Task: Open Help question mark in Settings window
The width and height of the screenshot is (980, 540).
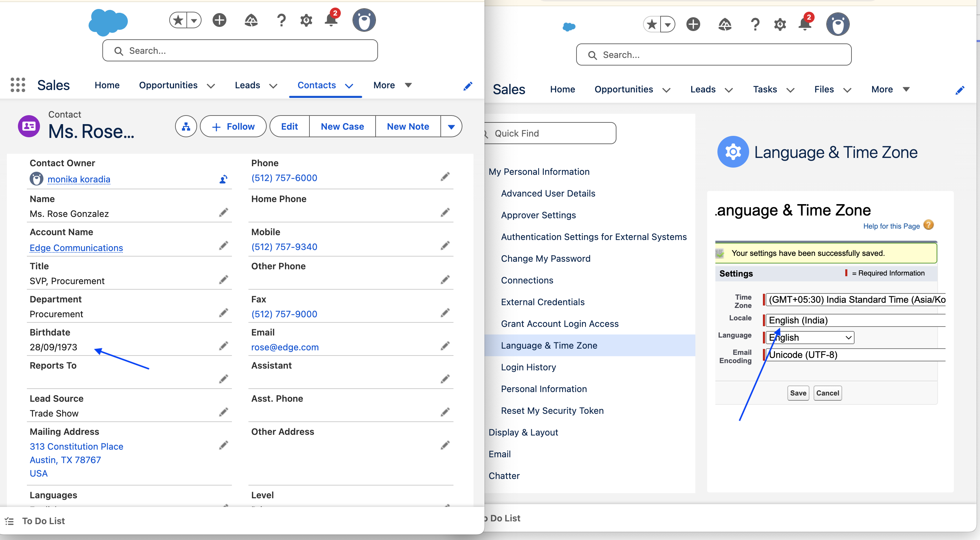Action: click(755, 24)
